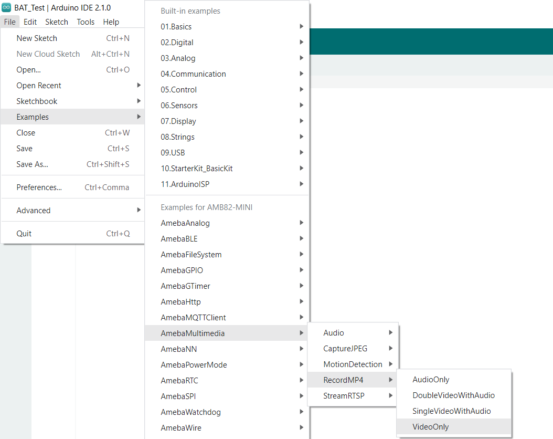Select the Examples menu entry
The width and height of the screenshot is (553, 439).
(x=73, y=117)
